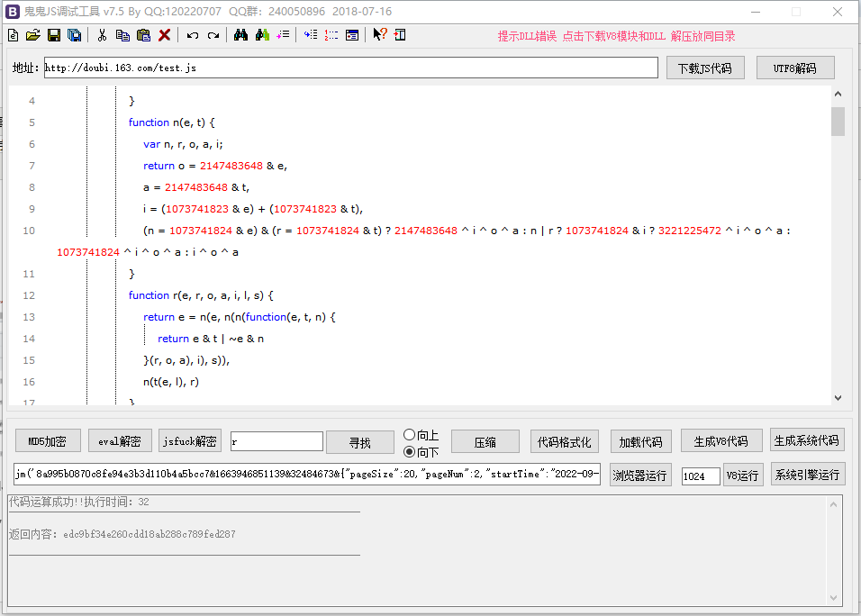This screenshot has width=861, height=616.
Task: Click the 下载JS代码 button
Action: coord(705,68)
